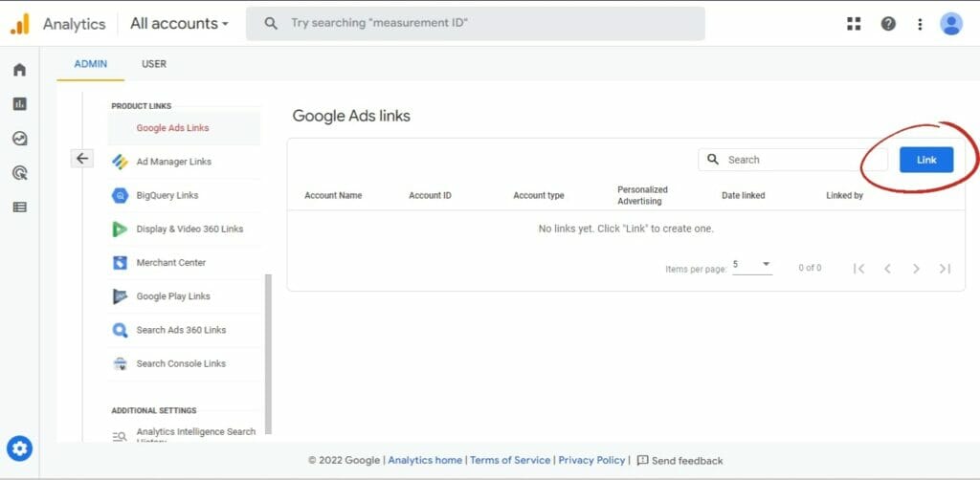
Task: Open the Terms of Service link
Action: [x=510, y=461]
